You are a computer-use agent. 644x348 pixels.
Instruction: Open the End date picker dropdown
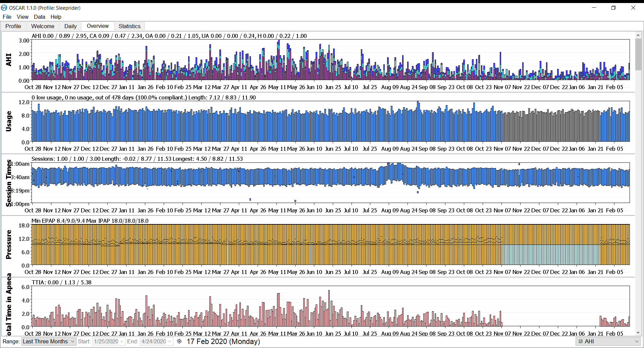[170, 341]
